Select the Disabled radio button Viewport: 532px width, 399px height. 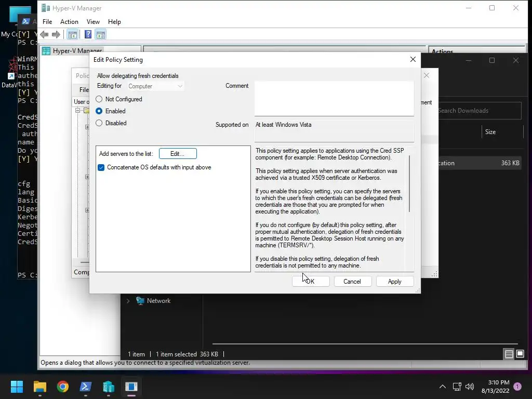click(99, 123)
